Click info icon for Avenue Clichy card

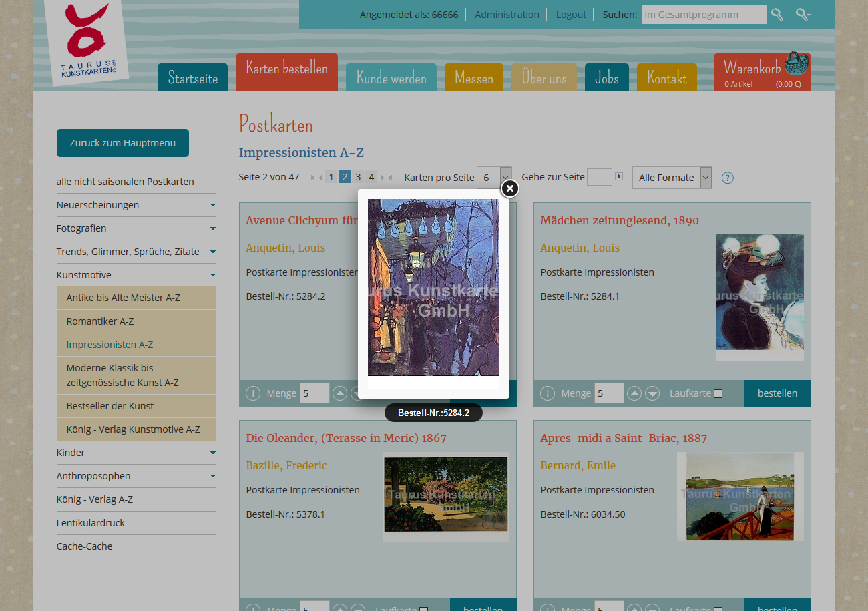click(253, 393)
